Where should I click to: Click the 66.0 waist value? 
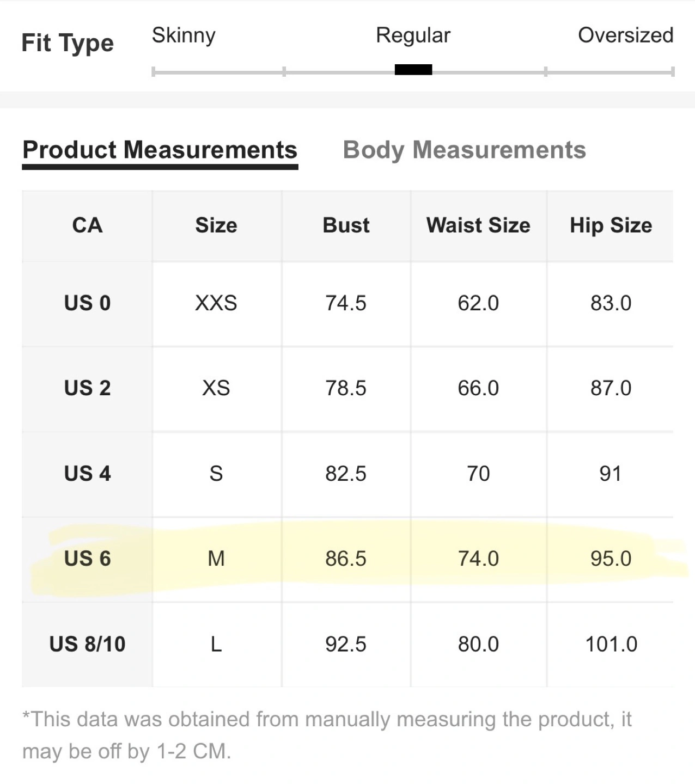click(x=478, y=388)
